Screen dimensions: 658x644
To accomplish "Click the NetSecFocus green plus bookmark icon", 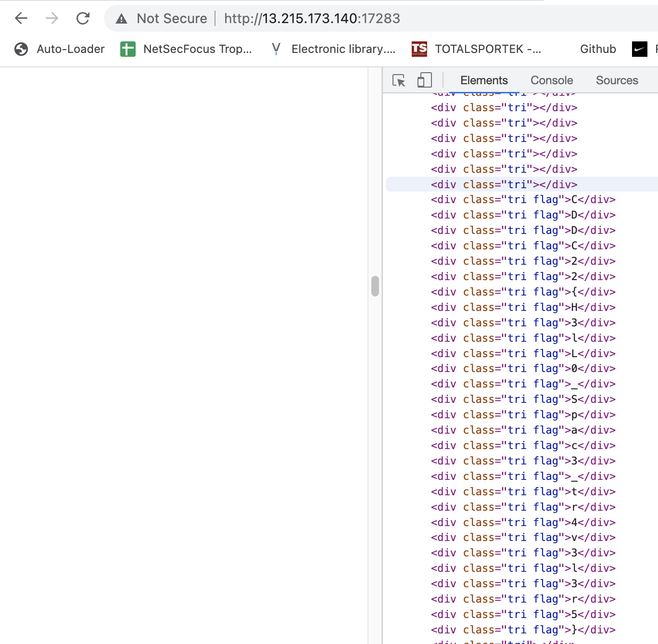I will 127,49.
